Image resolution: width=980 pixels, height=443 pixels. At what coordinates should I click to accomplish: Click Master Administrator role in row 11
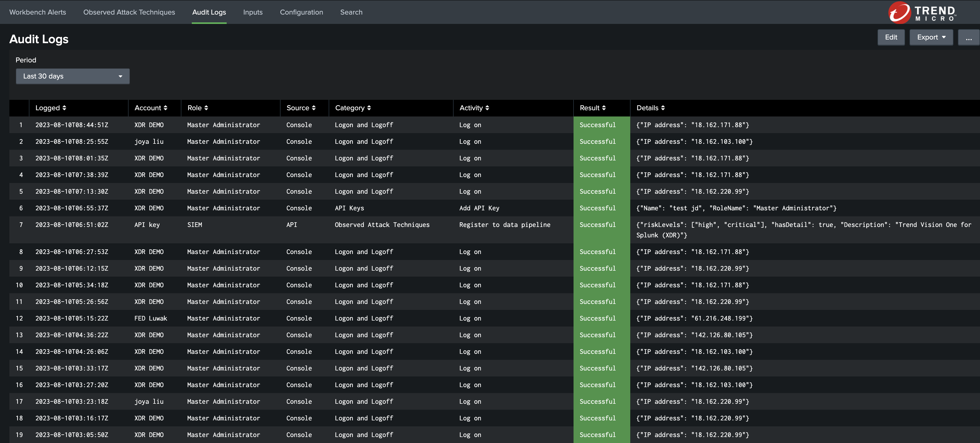[x=223, y=302]
